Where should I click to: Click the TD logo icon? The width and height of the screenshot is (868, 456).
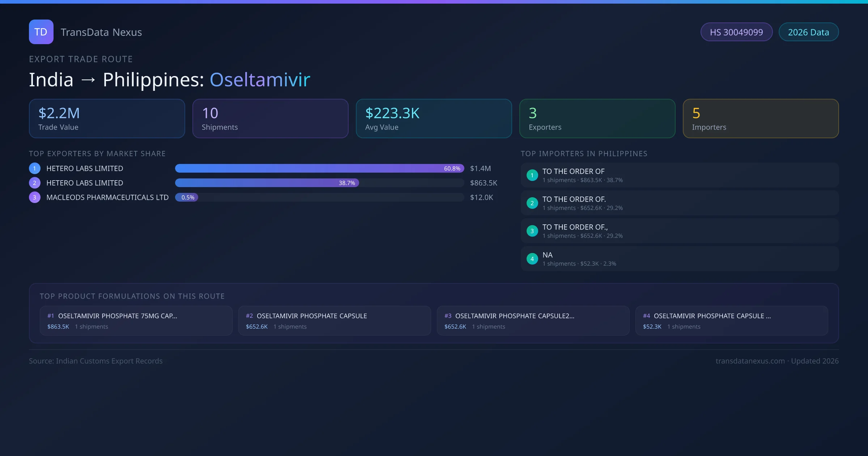point(41,32)
